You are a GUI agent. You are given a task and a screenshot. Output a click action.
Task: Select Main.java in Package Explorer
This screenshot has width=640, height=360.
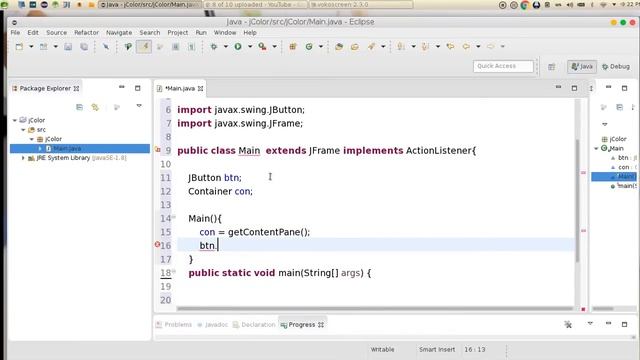(x=80, y=148)
